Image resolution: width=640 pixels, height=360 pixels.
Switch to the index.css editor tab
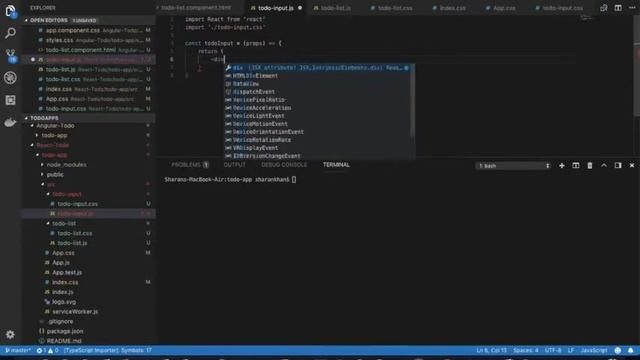(x=452, y=8)
